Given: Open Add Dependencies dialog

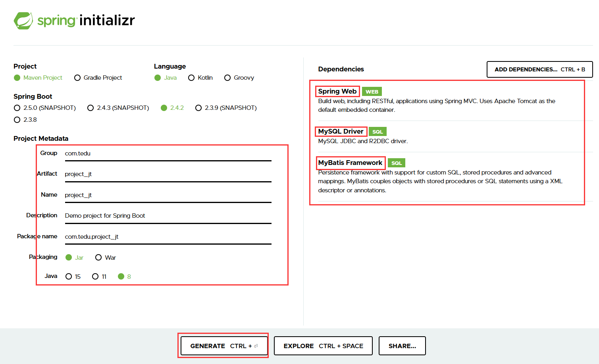Looking at the screenshot, I should pyautogui.click(x=540, y=69).
